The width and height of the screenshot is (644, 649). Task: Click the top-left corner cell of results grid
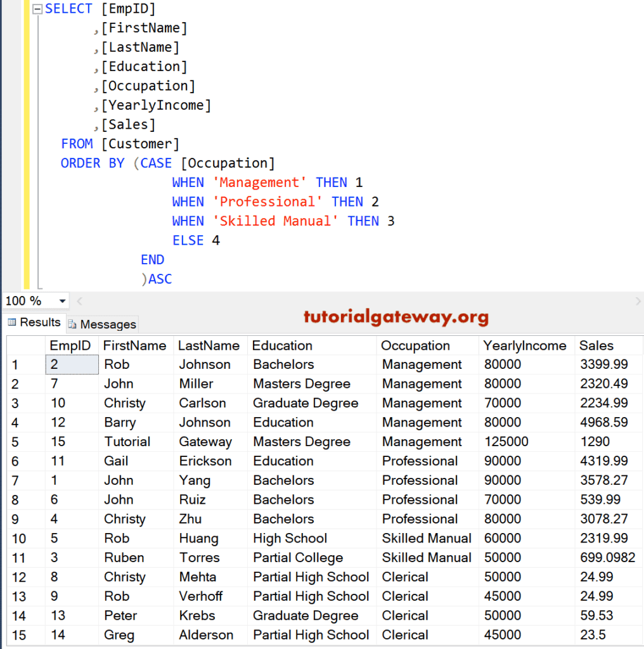coord(25,345)
